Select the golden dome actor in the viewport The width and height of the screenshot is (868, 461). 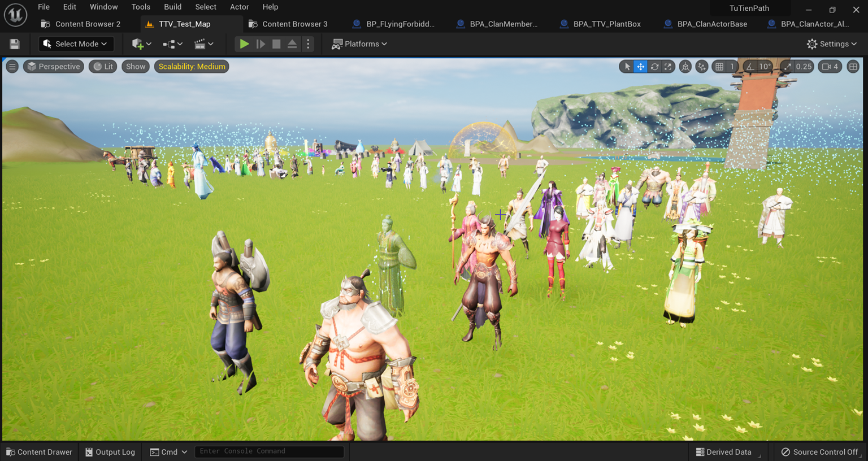[x=482, y=139]
